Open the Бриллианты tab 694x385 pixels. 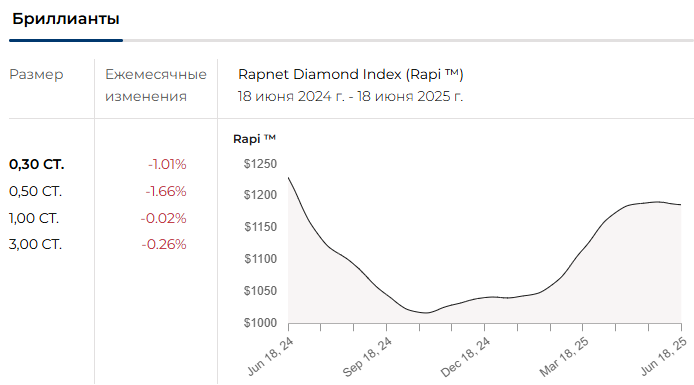tap(66, 19)
